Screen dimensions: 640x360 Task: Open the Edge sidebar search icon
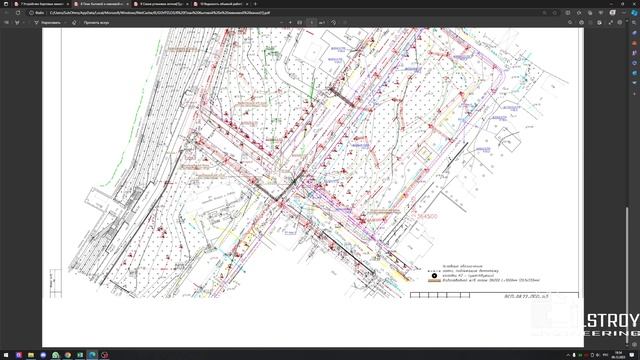point(634,23)
